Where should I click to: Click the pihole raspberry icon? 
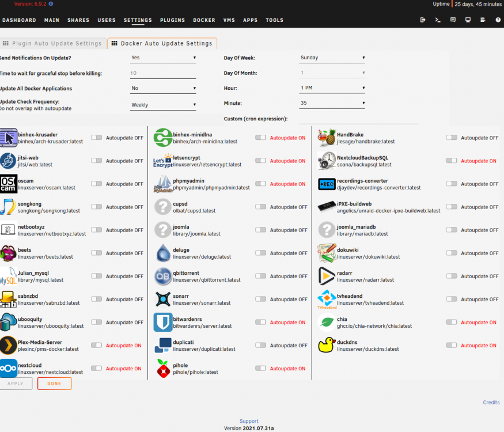point(163,369)
